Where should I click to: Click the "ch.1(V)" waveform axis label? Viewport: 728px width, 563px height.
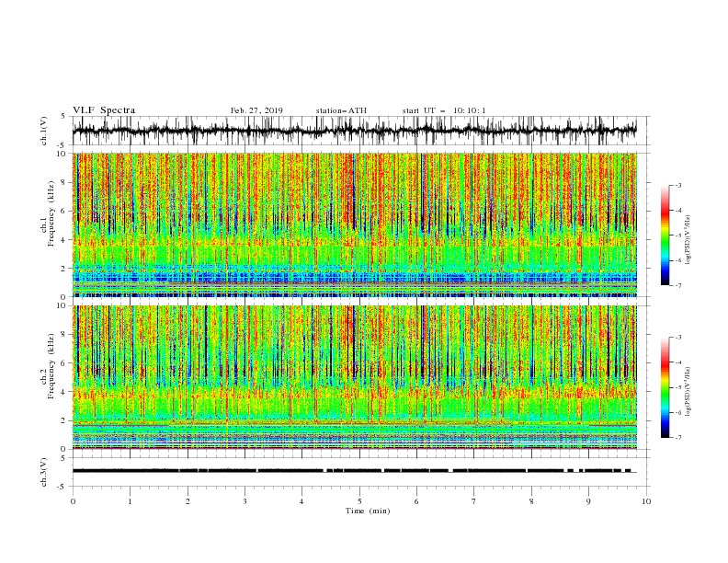click(44, 131)
